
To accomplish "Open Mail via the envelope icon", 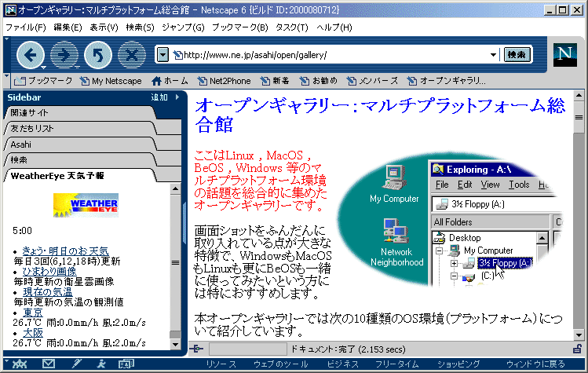I will 49,364.
